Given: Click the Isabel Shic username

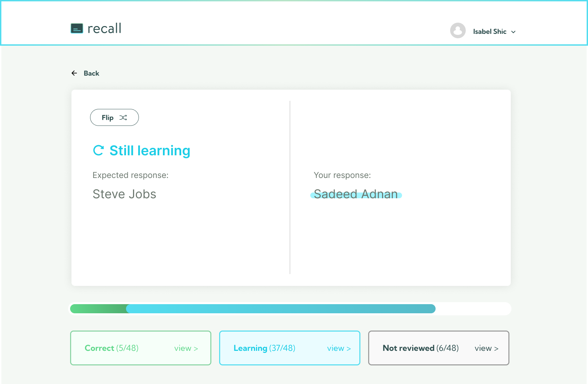Looking at the screenshot, I should (x=490, y=31).
